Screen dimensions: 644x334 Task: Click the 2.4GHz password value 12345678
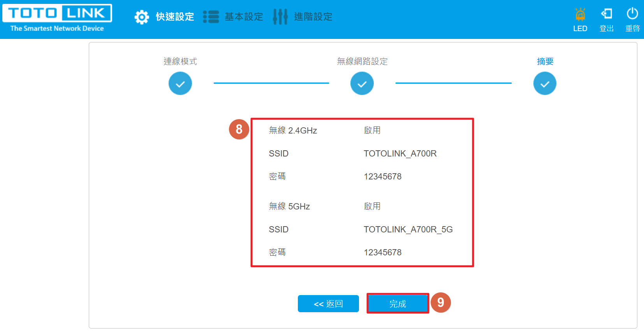point(383,176)
